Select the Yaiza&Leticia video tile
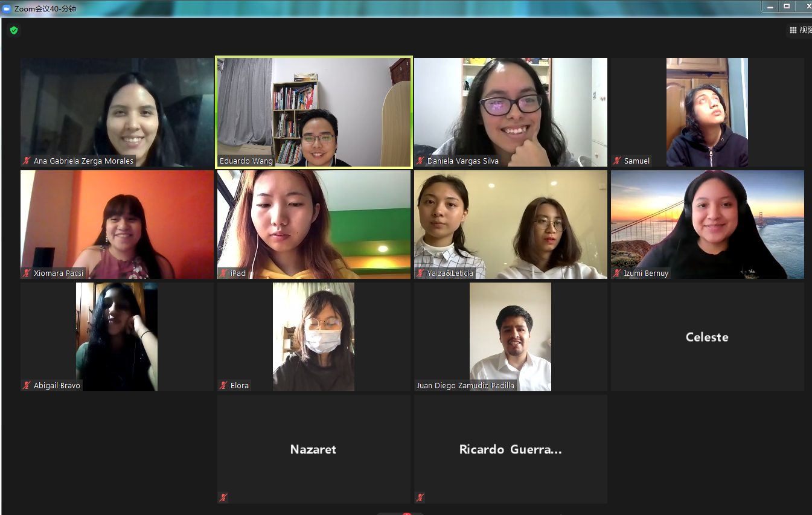 [511, 225]
